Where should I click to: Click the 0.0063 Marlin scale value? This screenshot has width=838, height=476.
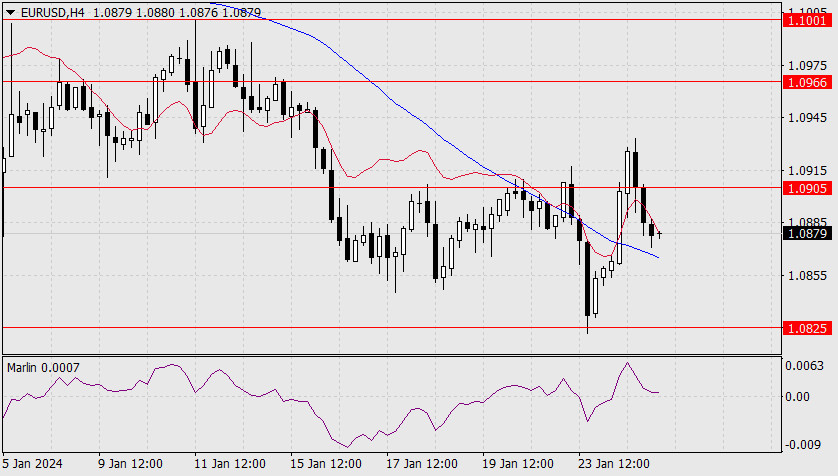(x=804, y=365)
